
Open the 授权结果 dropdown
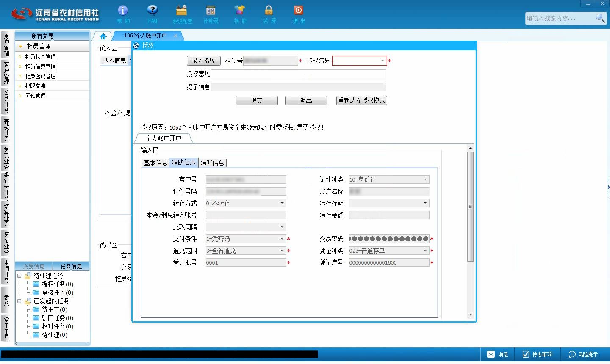click(382, 61)
